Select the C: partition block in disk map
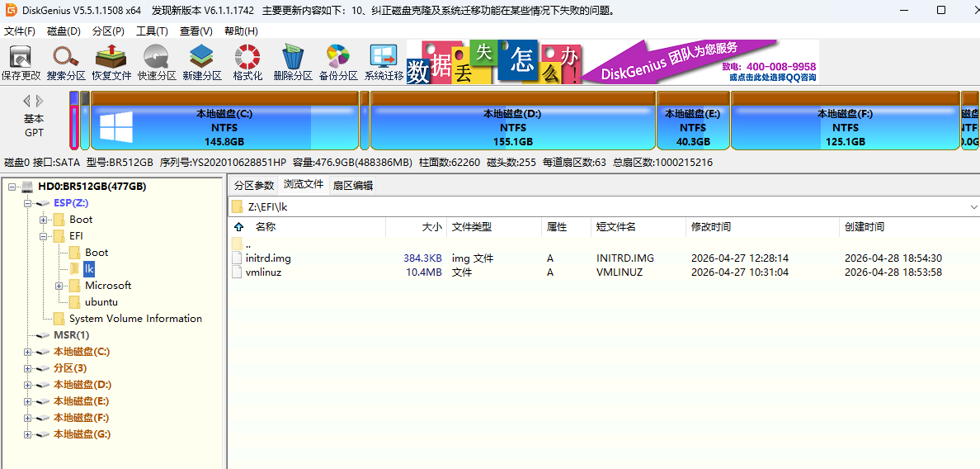 coord(224,121)
